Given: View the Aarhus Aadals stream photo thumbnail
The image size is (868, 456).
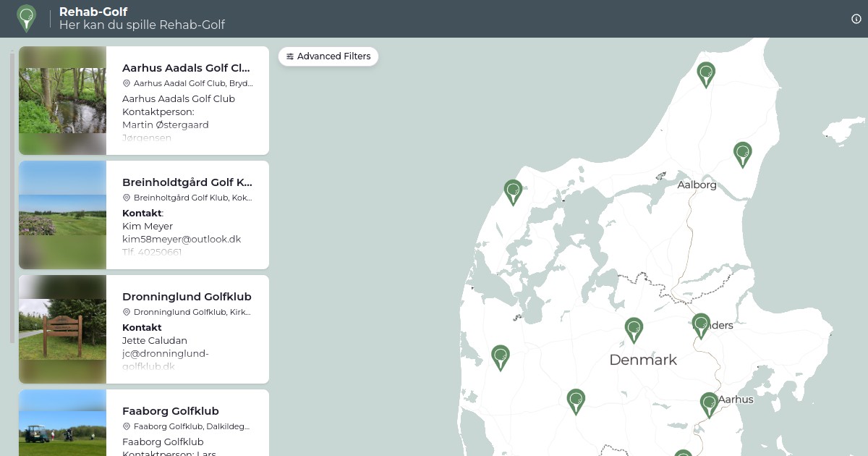Looking at the screenshot, I should [62, 101].
